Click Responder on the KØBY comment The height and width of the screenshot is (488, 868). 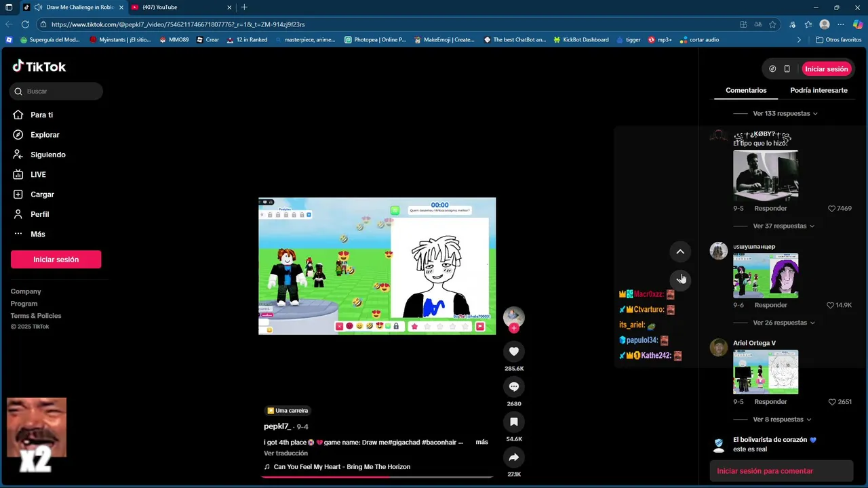point(770,209)
